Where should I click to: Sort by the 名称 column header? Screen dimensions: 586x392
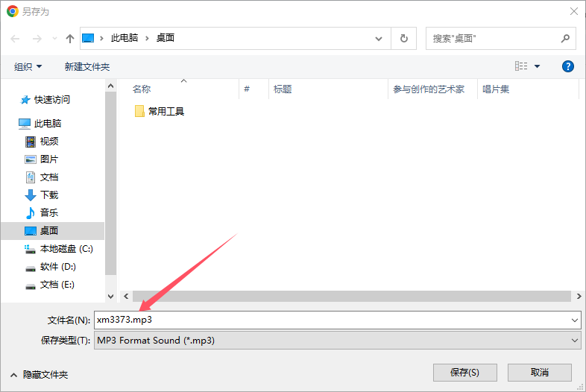(142, 89)
